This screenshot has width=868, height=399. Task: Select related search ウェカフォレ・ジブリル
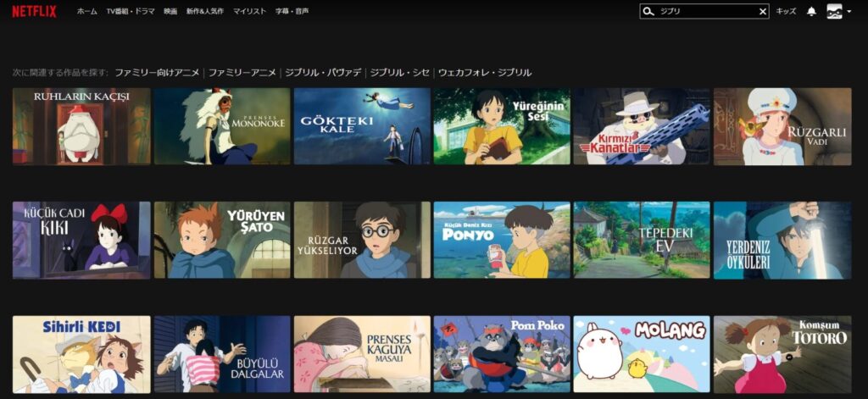[x=485, y=73]
